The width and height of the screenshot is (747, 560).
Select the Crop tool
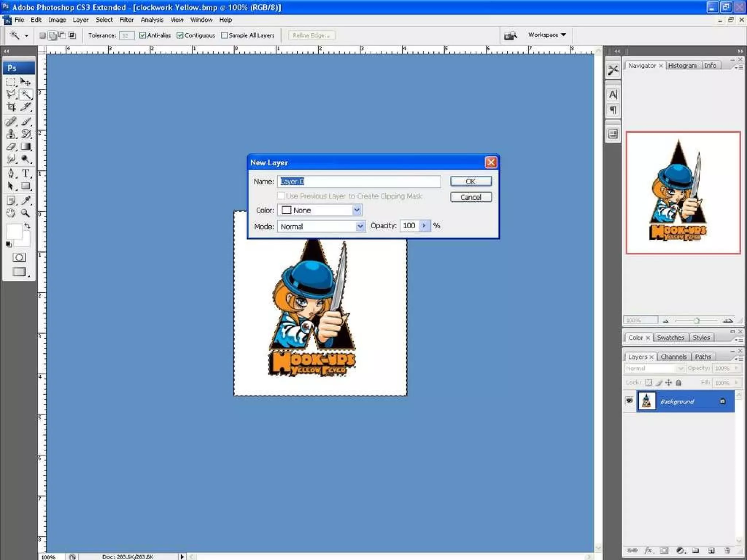point(11,107)
